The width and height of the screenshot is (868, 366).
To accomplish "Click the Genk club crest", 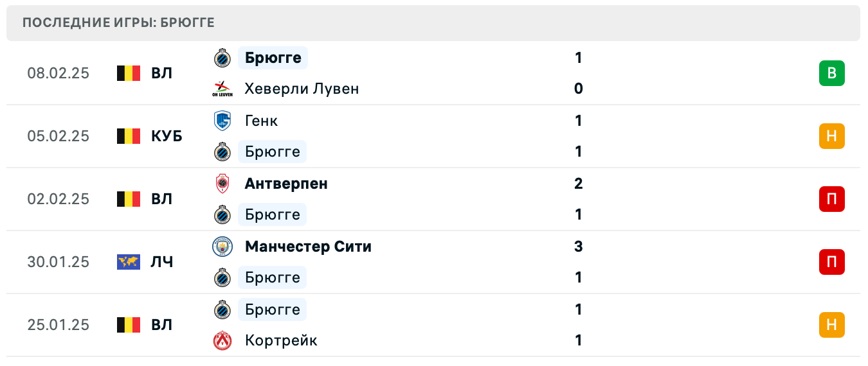I will tap(222, 121).
